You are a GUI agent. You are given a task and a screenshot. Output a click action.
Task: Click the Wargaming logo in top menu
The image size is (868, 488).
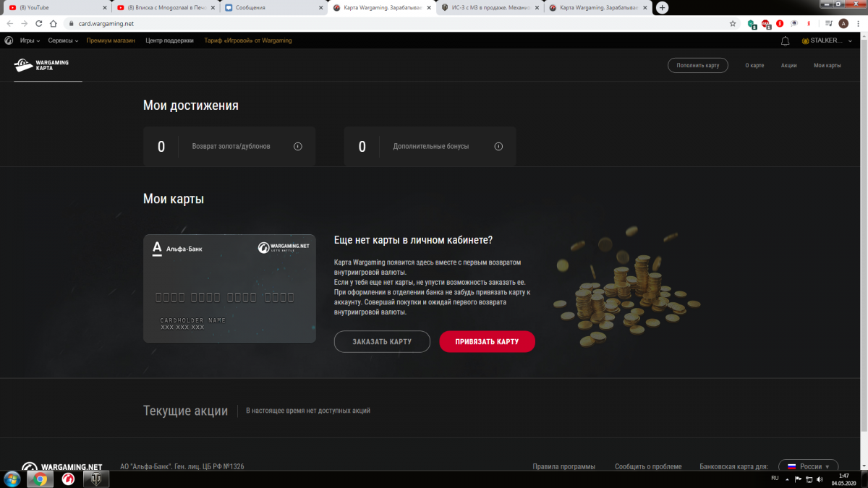pos(9,40)
